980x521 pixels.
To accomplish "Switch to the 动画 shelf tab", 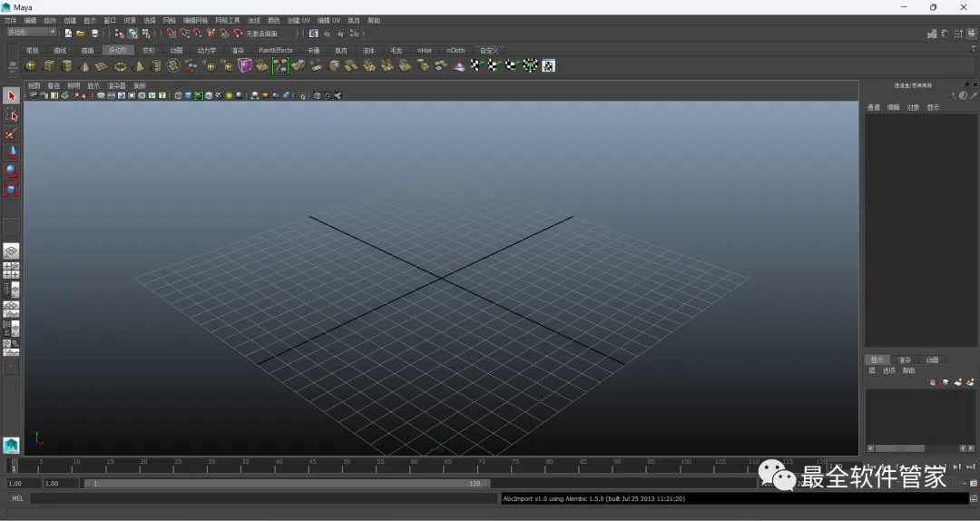I will pos(176,51).
